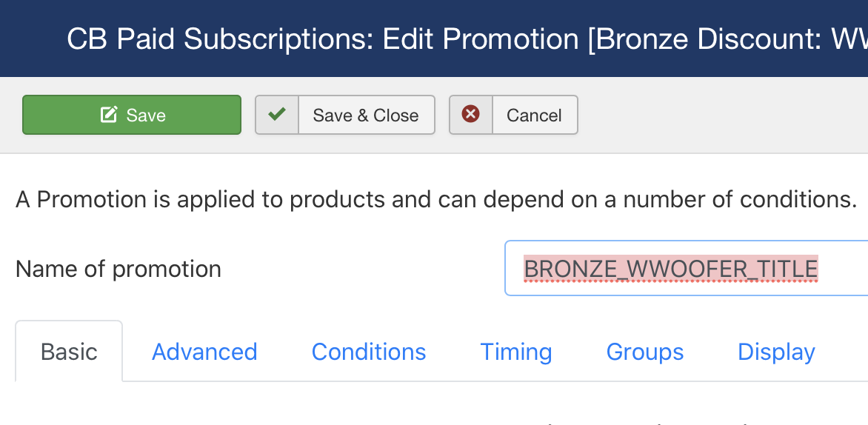Switch to the Basic tab
This screenshot has height=425, width=868.
tap(69, 352)
